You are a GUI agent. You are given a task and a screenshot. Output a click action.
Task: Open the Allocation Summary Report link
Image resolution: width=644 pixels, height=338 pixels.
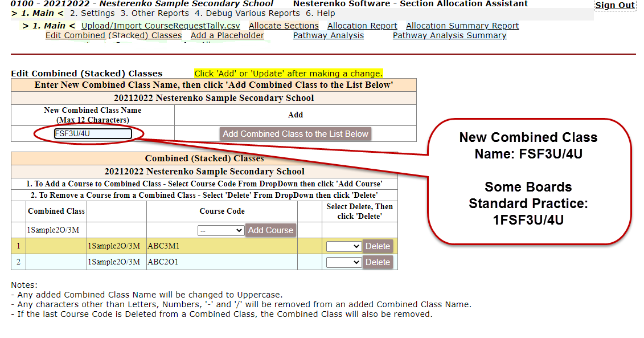[462, 26]
